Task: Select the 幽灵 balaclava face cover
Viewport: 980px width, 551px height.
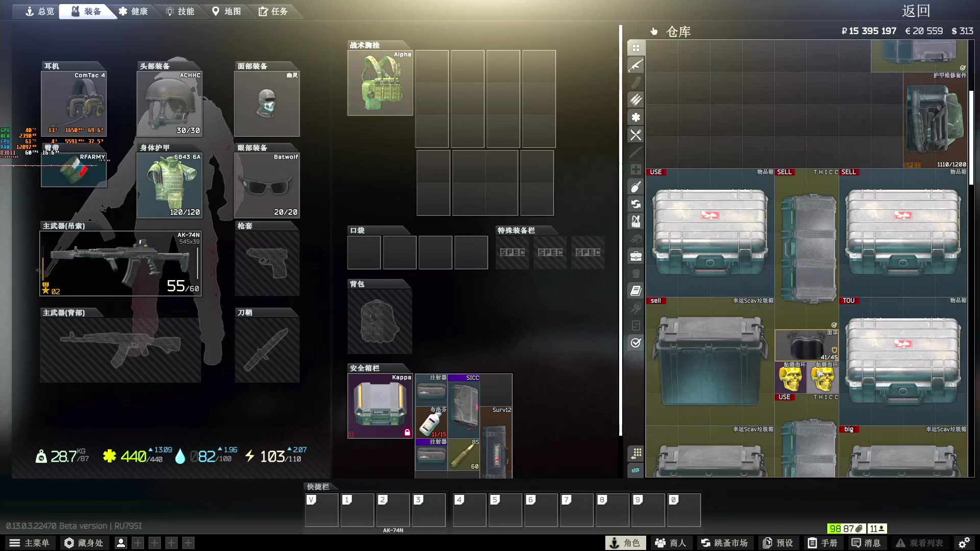Action: (267, 104)
